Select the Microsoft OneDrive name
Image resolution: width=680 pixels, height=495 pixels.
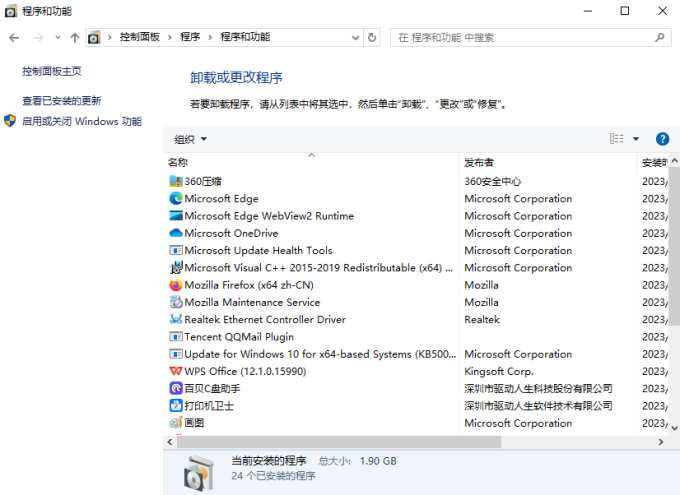point(231,233)
